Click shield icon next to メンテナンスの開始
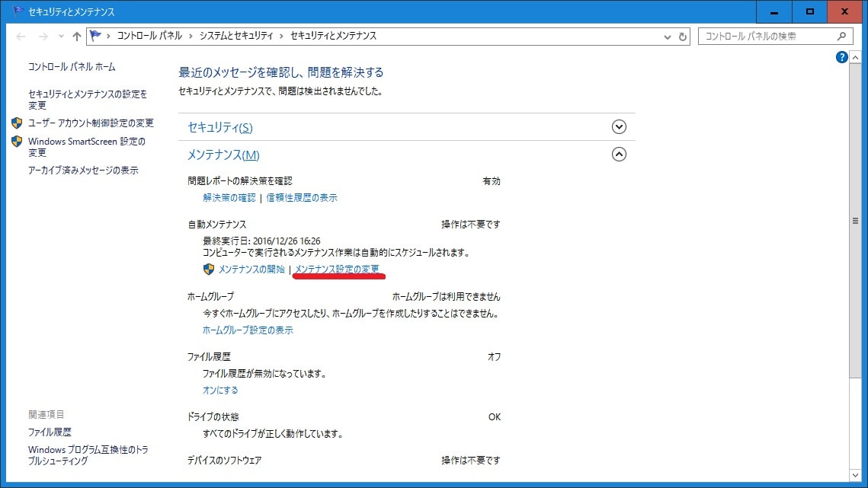 click(209, 270)
